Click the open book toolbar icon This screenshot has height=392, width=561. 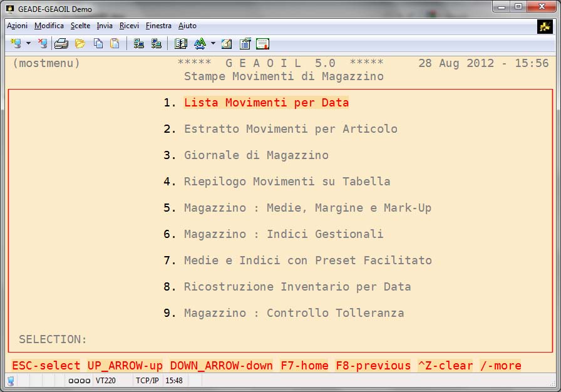click(x=181, y=44)
